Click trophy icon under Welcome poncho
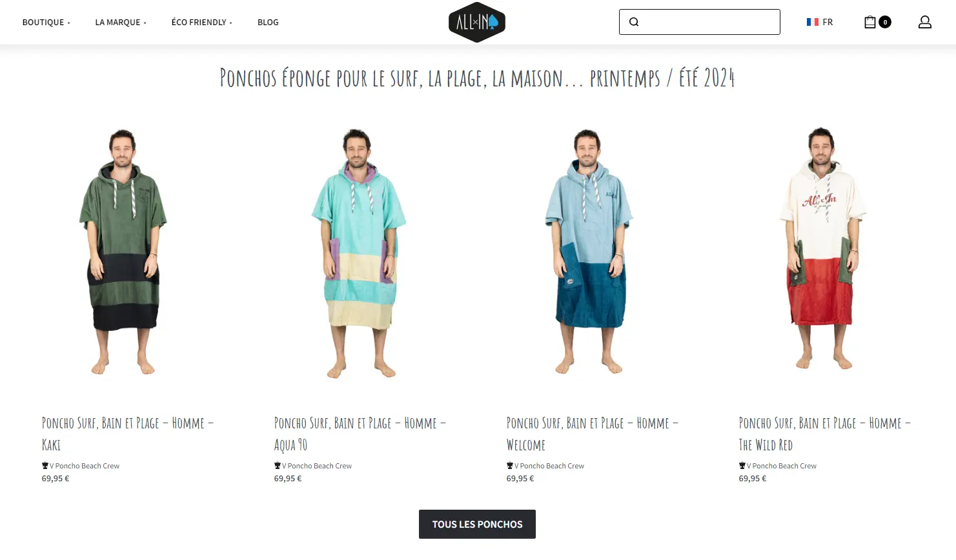956x560 pixels. 510,466
